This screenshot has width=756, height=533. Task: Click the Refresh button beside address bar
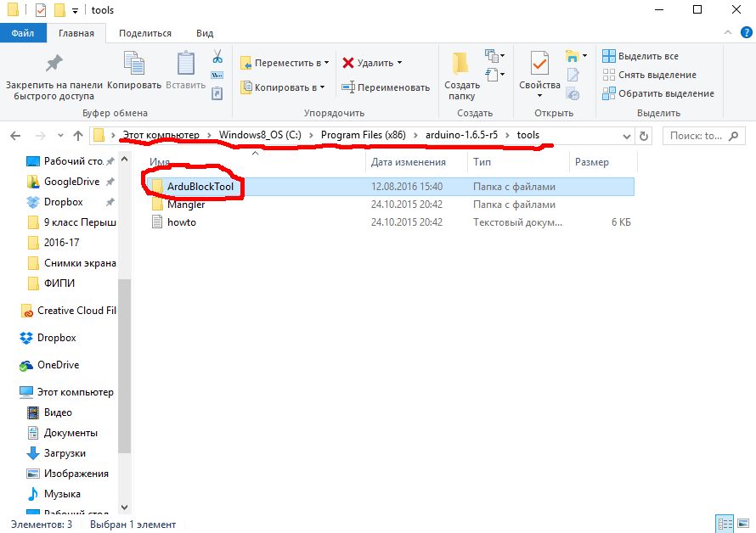click(644, 136)
